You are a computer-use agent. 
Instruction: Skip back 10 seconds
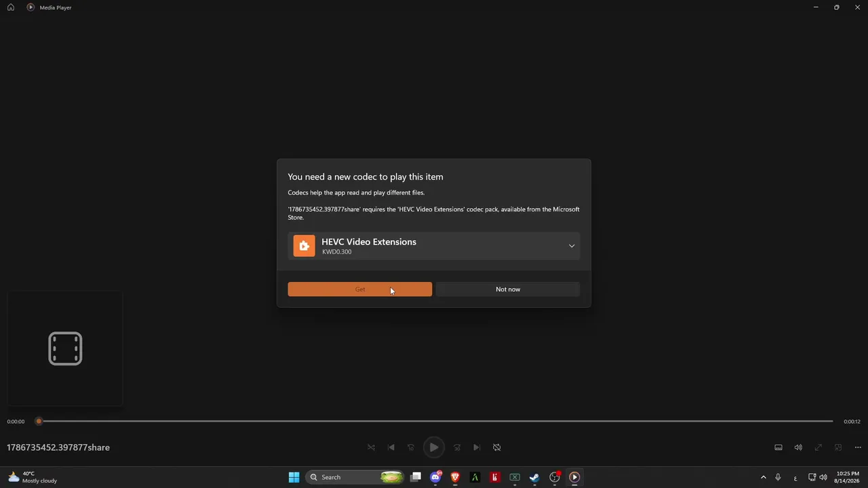pos(411,447)
